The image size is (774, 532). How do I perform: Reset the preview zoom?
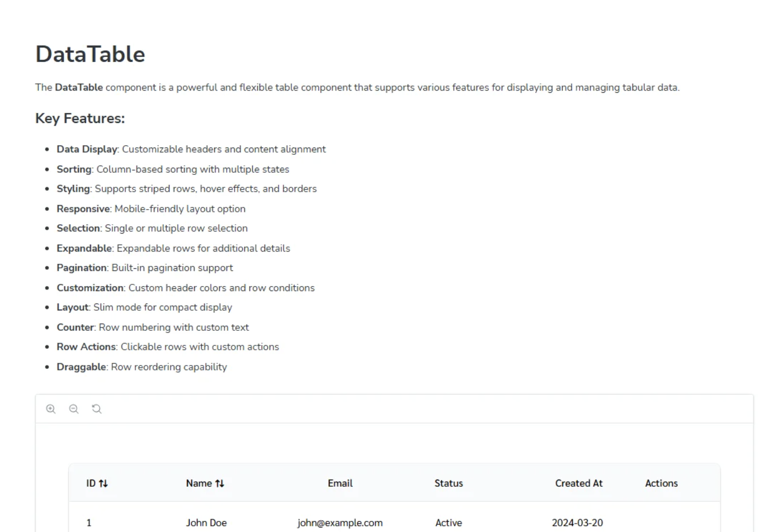point(97,409)
